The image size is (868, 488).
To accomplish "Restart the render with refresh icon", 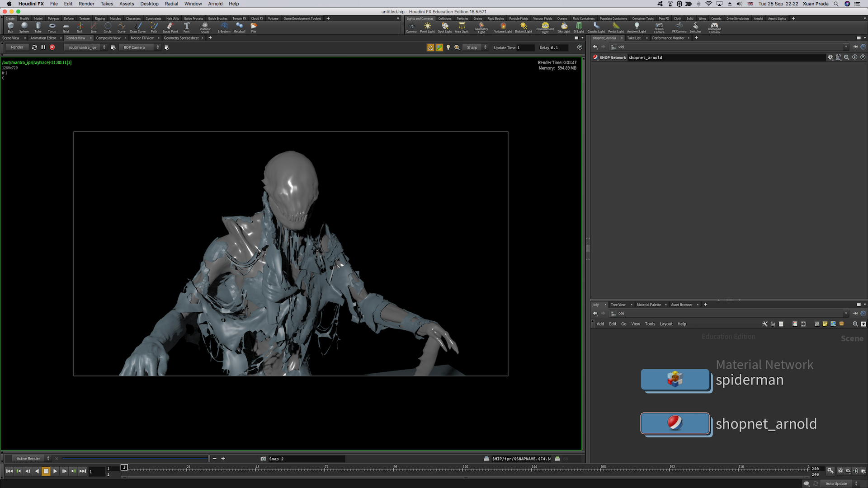I will (34, 47).
